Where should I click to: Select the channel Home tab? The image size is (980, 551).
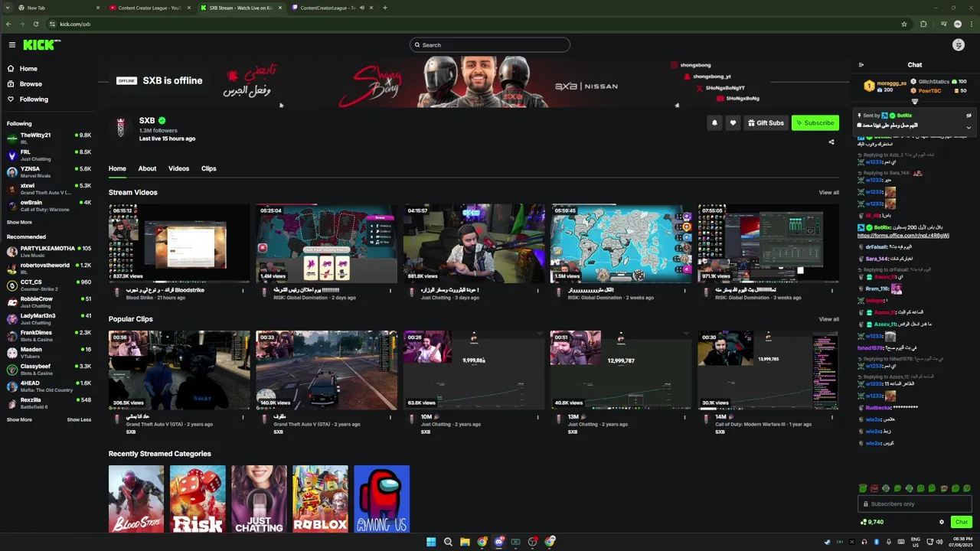(x=117, y=168)
